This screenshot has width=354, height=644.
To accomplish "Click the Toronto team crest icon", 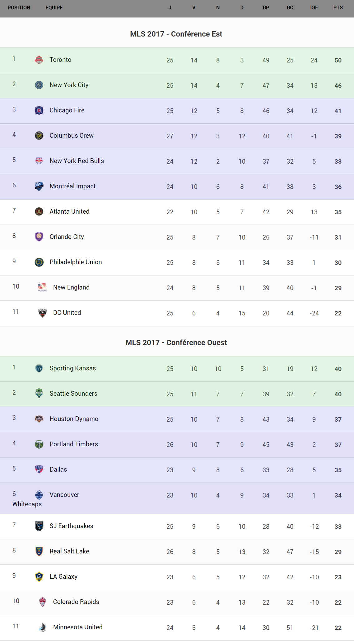I will point(39,60).
